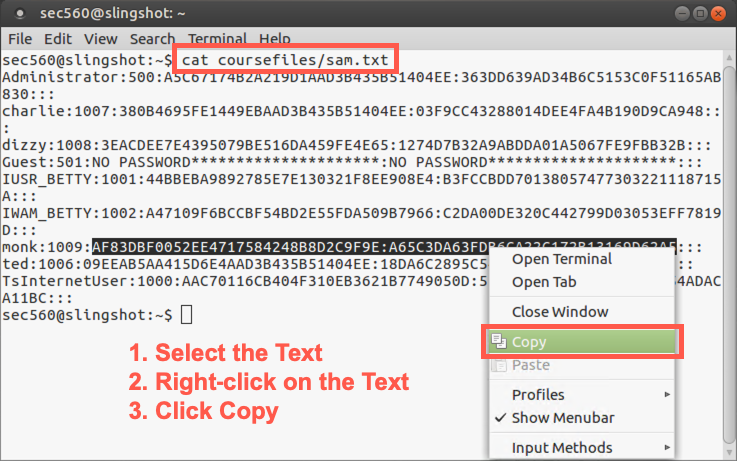The image size is (737, 461).
Task: Click the Profiles submenu arrow
Action: 667,394
